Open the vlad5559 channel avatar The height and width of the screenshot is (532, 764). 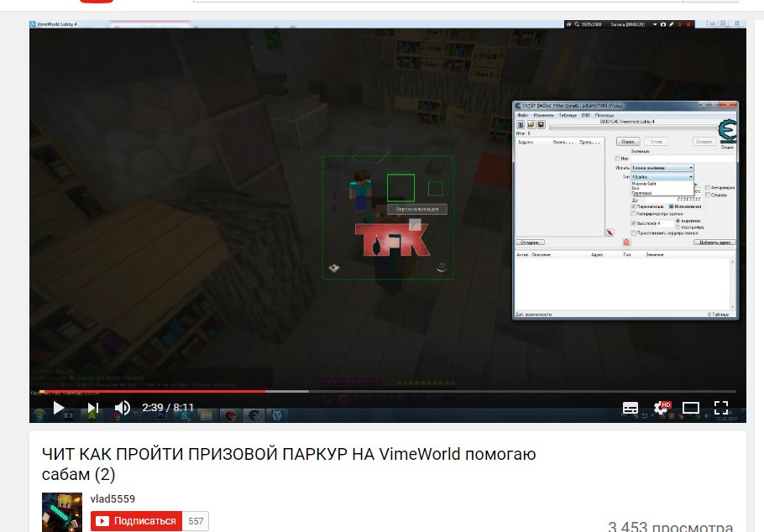tap(62, 512)
